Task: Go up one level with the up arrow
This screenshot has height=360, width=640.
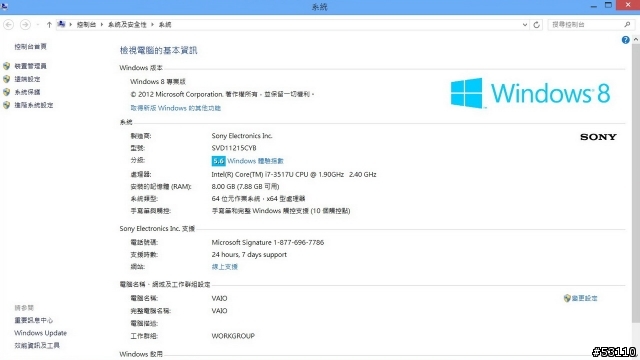Action: tap(49, 25)
